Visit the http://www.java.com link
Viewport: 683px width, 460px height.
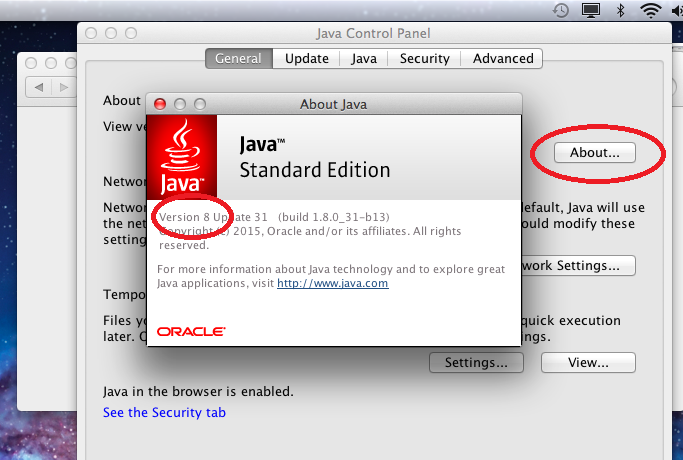click(332, 283)
